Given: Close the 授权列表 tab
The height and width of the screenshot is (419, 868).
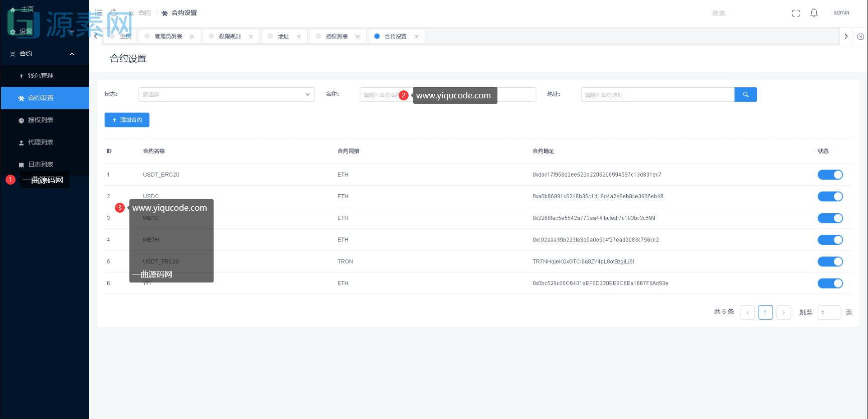Looking at the screenshot, I should 358,37.
